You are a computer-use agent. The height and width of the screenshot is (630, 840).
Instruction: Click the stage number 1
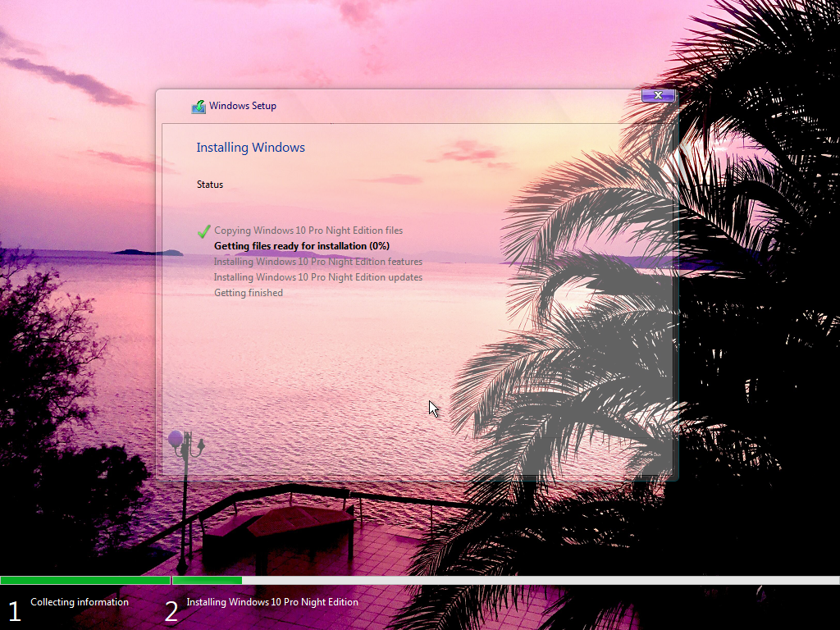click(15, 612)
